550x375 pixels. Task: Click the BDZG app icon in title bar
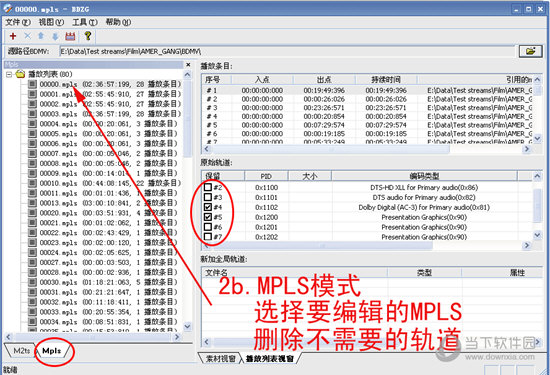pos(7,8)
